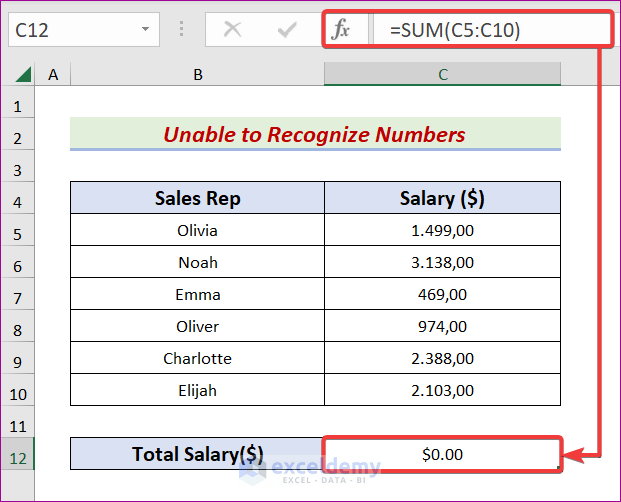Click the Name Box showing C12
This screenshot has width=621, height=502.
(70, 30)
